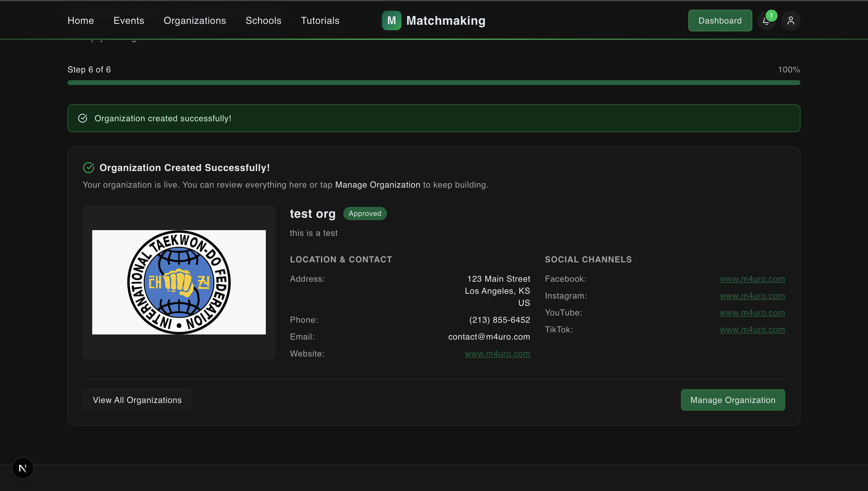Click the test org name heading
868x491 pixels.
[x=313, y=214]
